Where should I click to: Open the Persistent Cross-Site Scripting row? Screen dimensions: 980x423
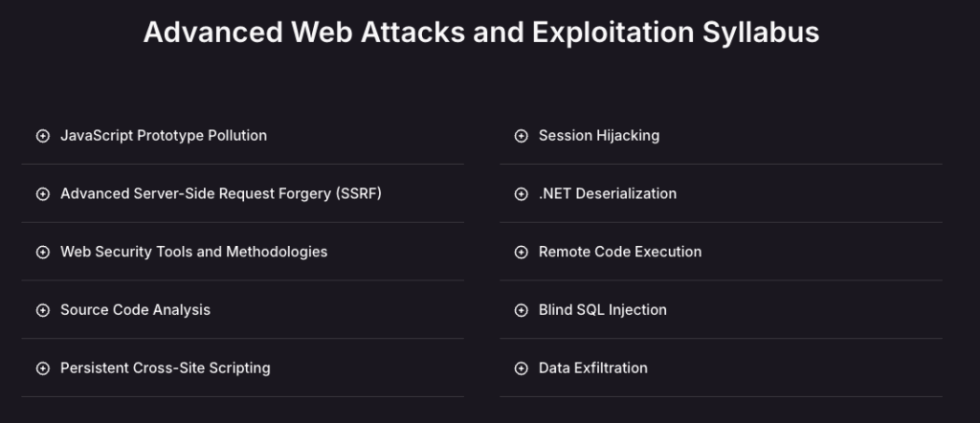242,368
